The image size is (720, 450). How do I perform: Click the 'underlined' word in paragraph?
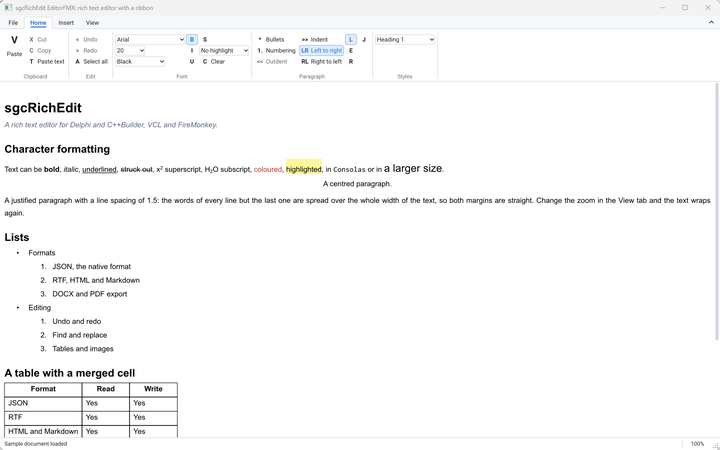pyautogui.click(x=99, y=169)
